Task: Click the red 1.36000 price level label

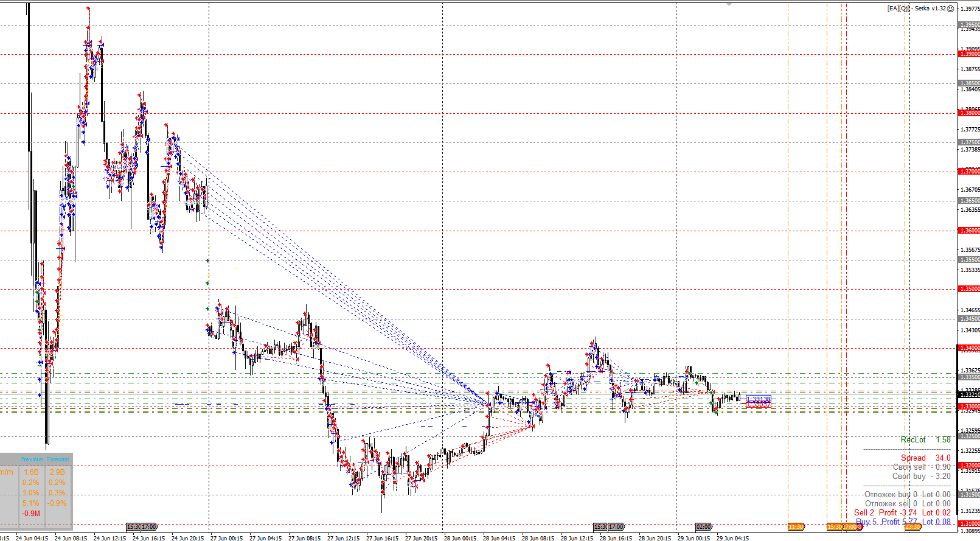Action: click(x=970, y=231)
